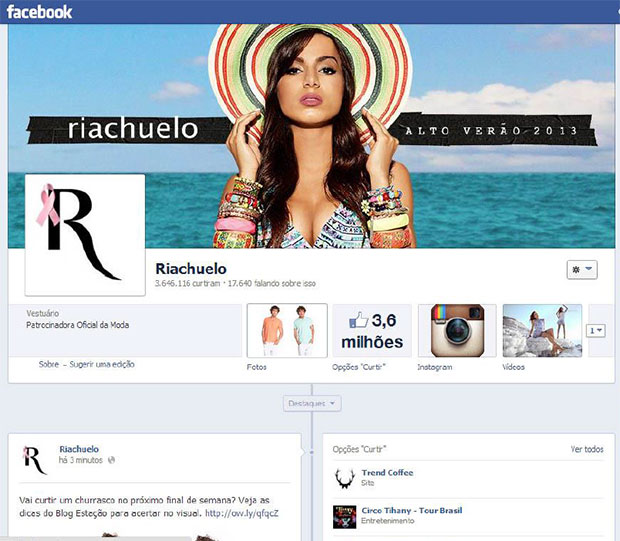Image resolution: width=620 pixels, height=541 pixels.
Task: Open the Trend Coffee page link
Action: point(388,473)
